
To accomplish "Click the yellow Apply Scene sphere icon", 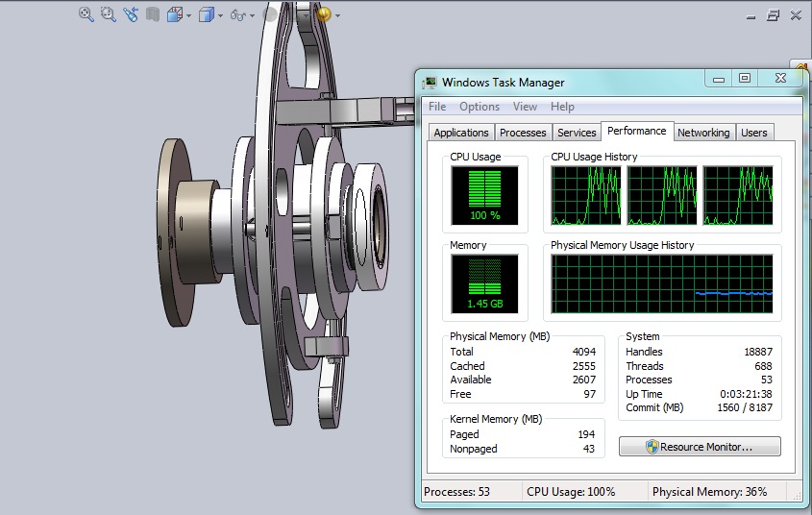I will 324,14.
